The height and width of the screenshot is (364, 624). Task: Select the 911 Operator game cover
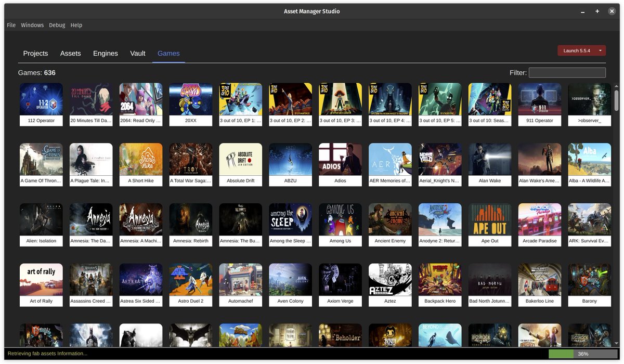[x=540, y=99]
